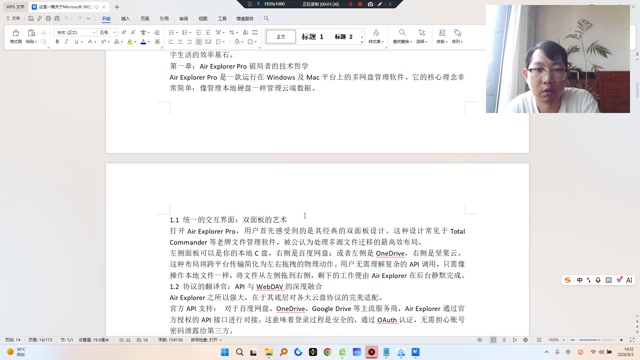Screen dimensions: 640x360
Task: Open Chrome from the Windows taskbar
Action: [327, 352]
